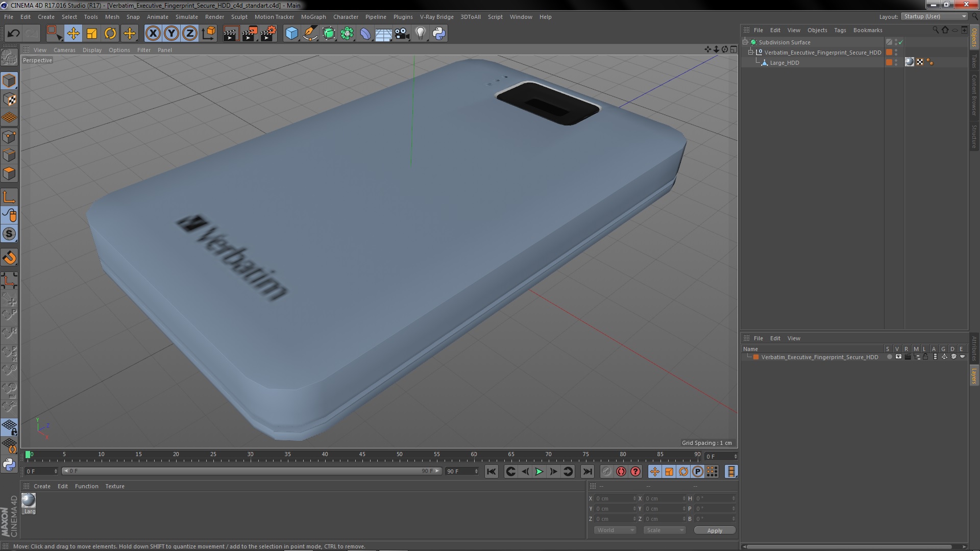Click X position input field
The height and width of the screenshot is (551, 980).
[615, 498]
